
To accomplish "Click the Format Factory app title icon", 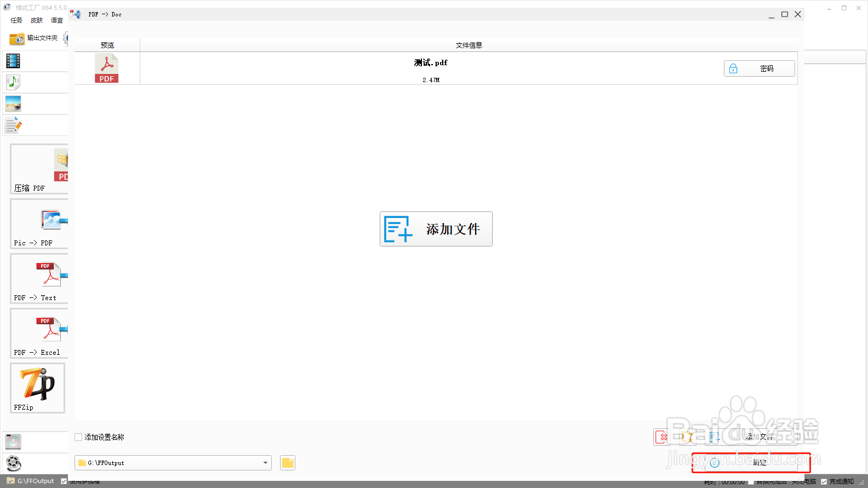I will (7, 7).
